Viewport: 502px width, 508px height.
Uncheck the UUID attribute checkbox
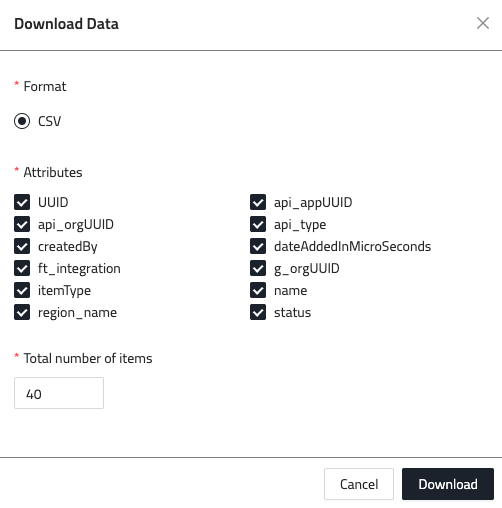[22, 202]
